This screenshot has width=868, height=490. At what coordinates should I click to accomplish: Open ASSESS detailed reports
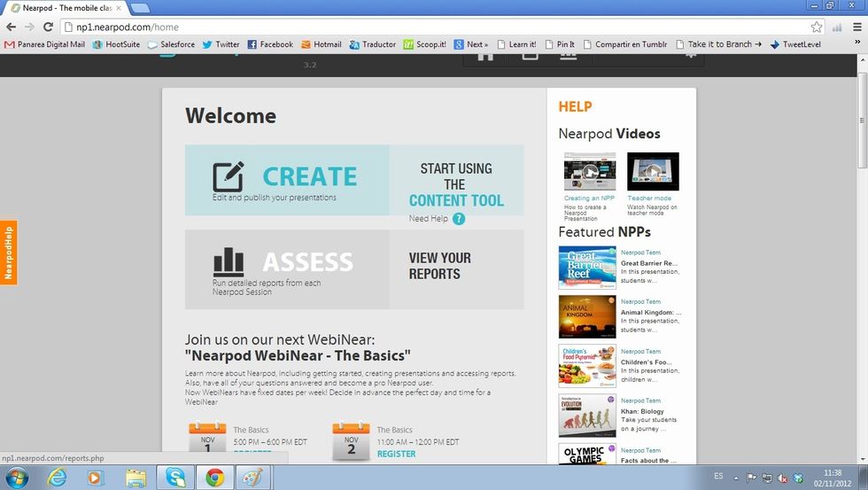click(x=287, y=269)
